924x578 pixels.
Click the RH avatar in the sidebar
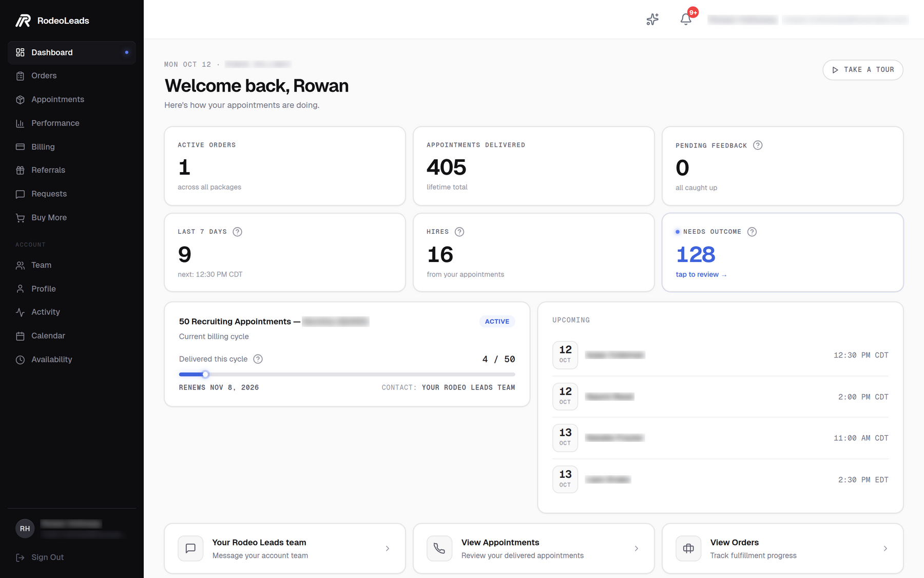[x=25, y=528]
